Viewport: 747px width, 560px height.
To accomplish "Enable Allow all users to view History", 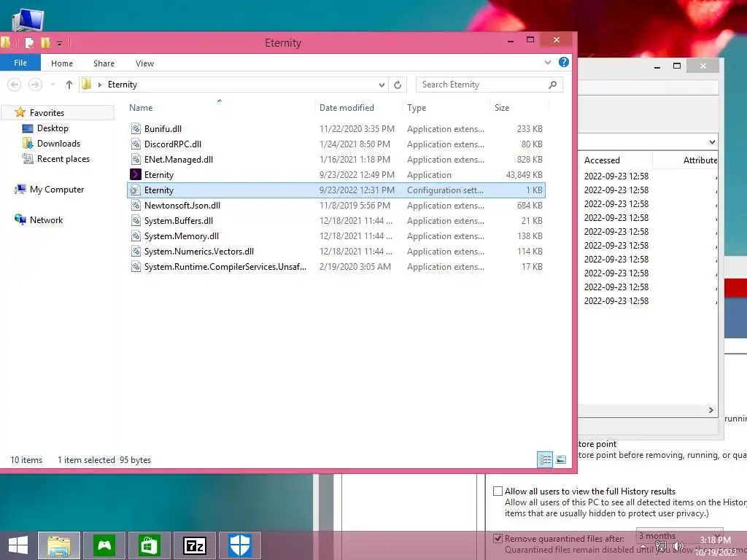I will (498, 491).
